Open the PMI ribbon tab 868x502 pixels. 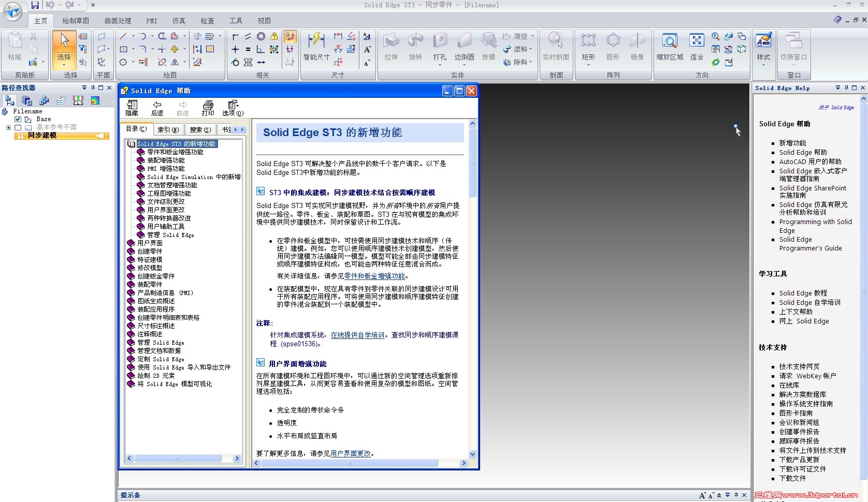coord(152,21)
